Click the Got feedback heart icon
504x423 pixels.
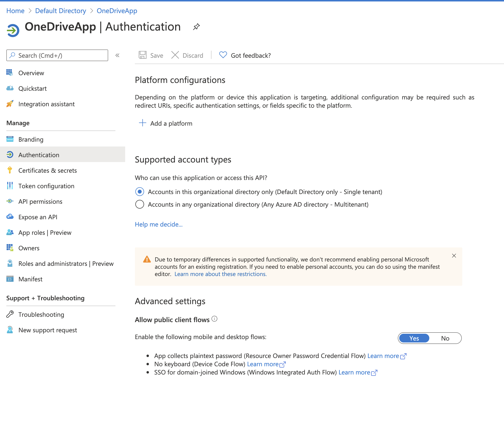click(x=223, y=55)
